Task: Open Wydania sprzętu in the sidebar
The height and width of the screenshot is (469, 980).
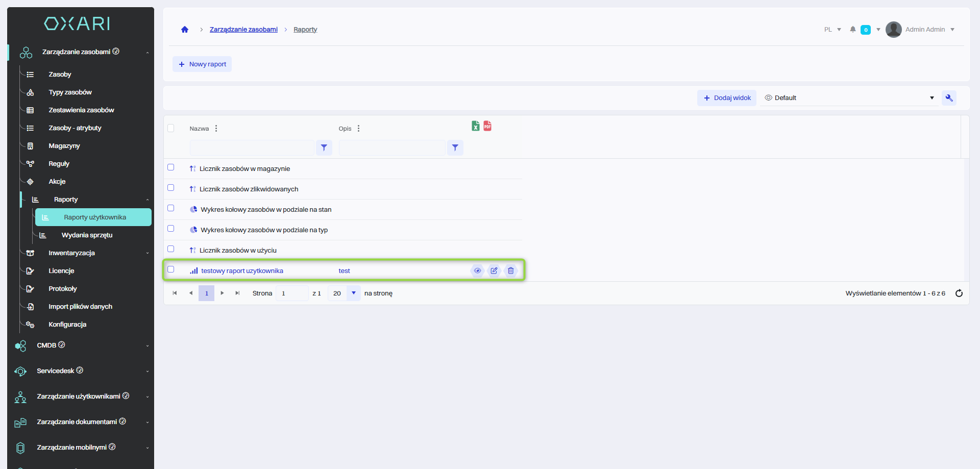Action: coord(87,235)
